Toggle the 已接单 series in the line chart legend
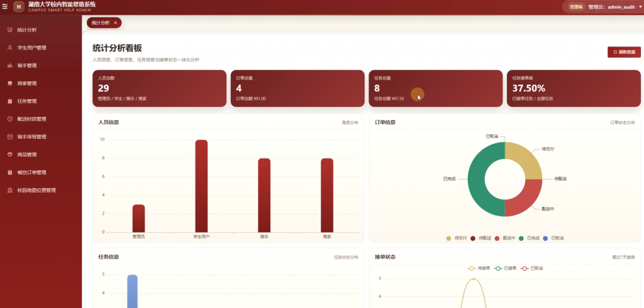644x308 pixels. (505, 268)
